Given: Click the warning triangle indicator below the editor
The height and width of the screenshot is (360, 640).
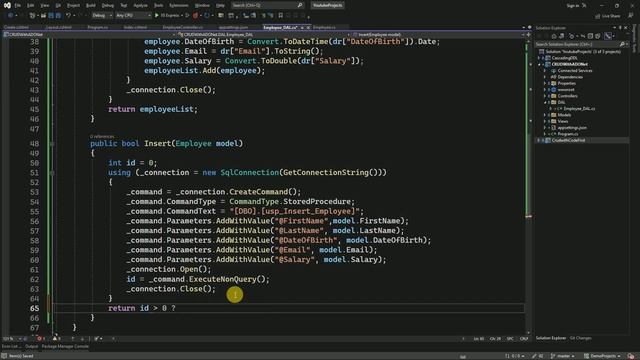Looking at the screenshot, I should 56,338.
